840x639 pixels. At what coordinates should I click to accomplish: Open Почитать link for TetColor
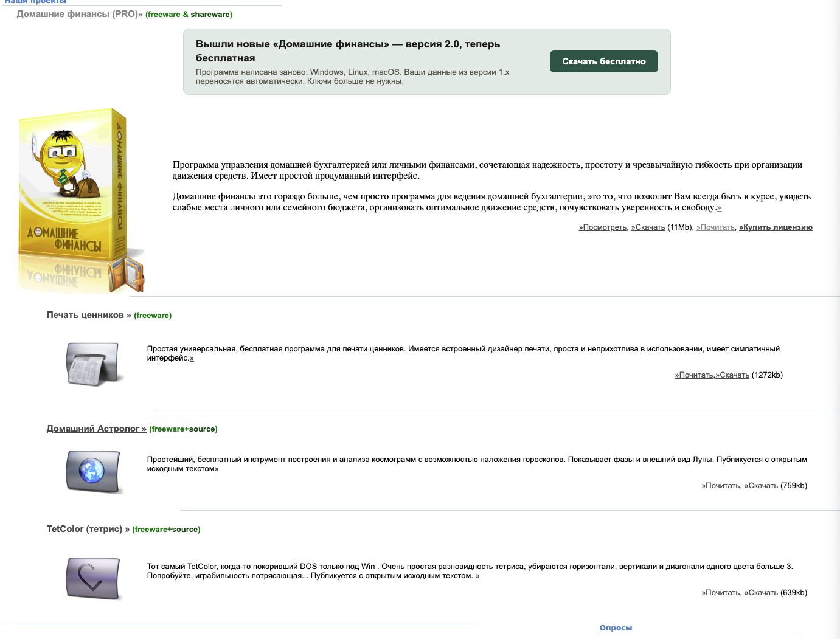721,593
